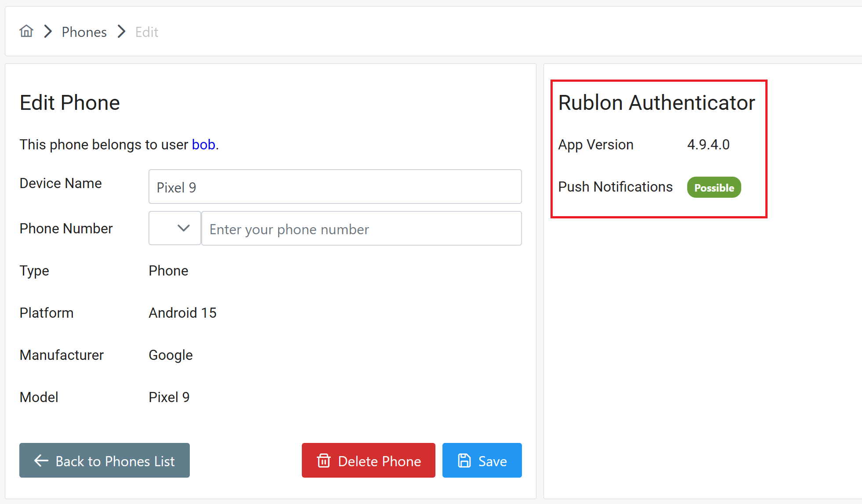The width and height of the screenshot is (862, 504).
Task: Click the App Version number 4.9.4.0
Action: tap(708, 145)
